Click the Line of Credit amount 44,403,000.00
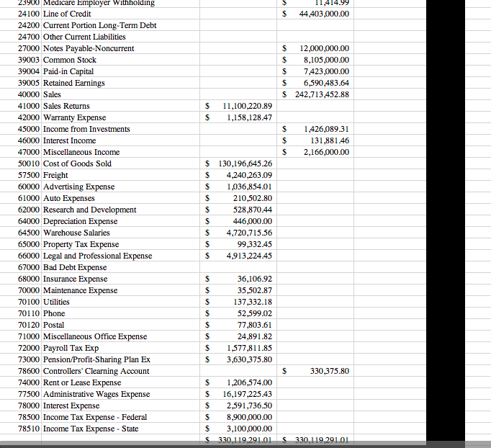491x448 pixels. point(324,14)
